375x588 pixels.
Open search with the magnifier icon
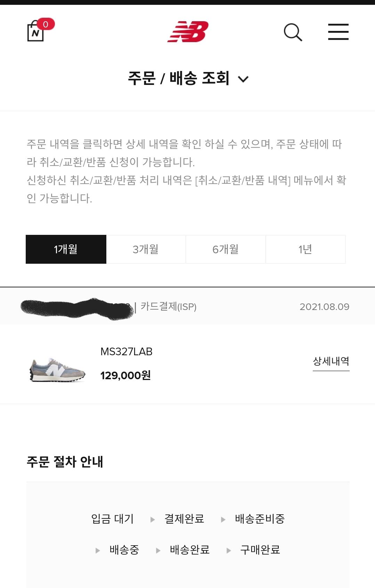click(x=293, y=32)
